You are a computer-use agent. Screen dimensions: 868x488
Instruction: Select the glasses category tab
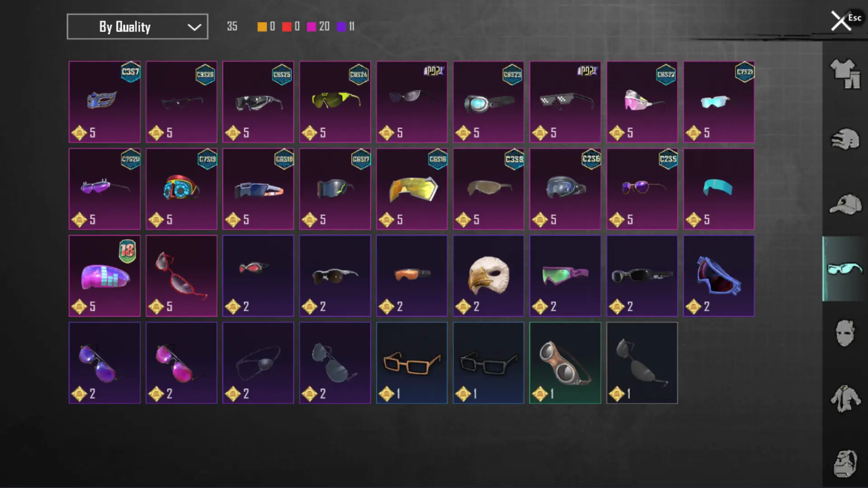click(845, 269)
